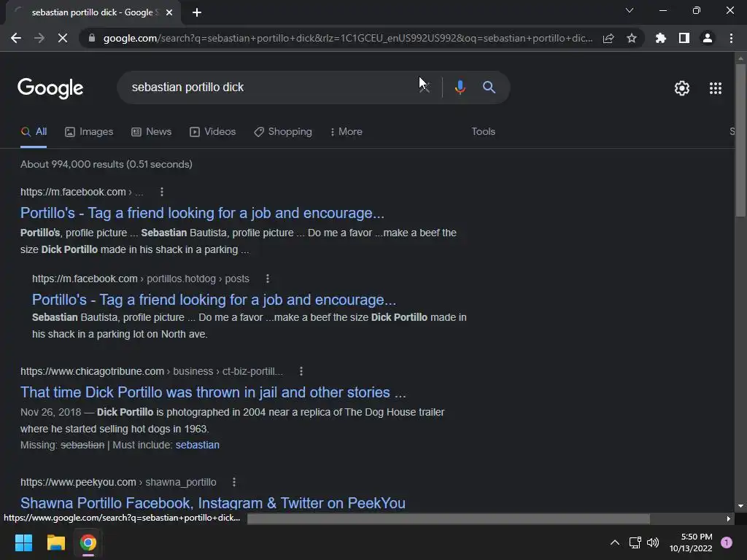747x560 pixels.
Task: Open Chrome side panel
Action: tap(684, 38)
